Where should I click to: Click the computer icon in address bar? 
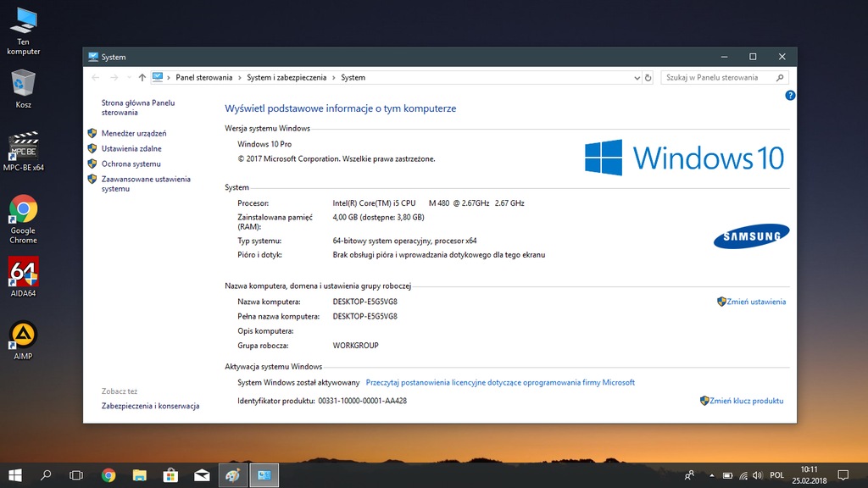pos(158,77)
